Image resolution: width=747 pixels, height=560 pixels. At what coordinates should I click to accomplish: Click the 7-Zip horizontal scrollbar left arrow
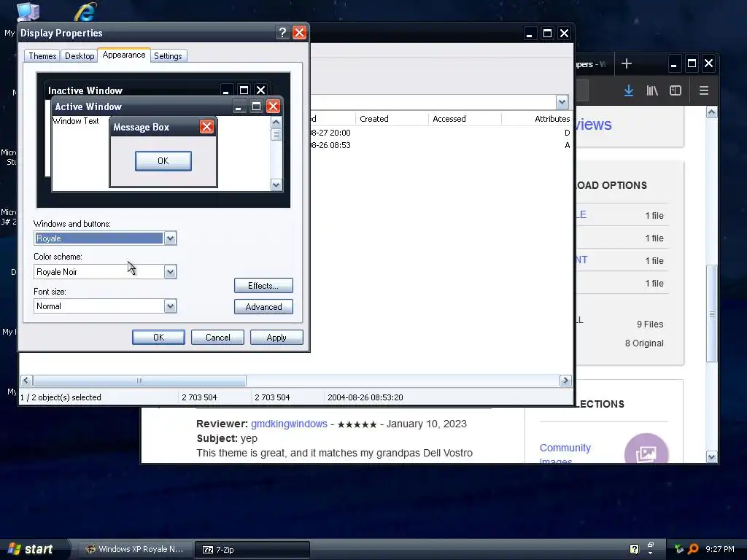click(26, 381)
